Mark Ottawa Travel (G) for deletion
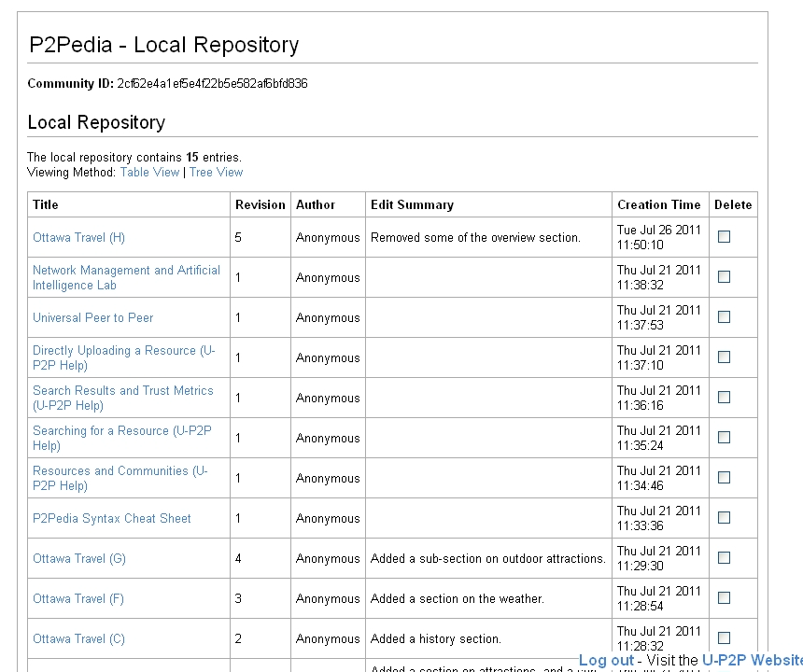803x672 pixels. tap(724, 558)
